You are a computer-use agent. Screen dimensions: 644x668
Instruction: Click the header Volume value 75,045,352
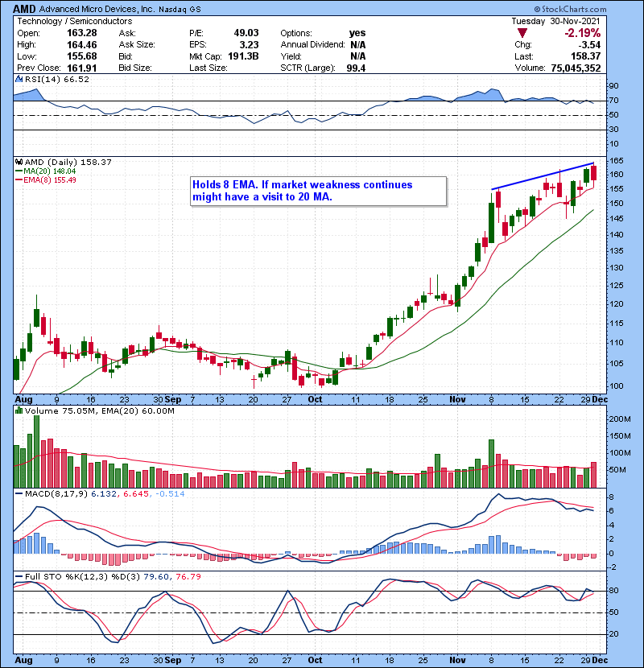tap(576, 68)
